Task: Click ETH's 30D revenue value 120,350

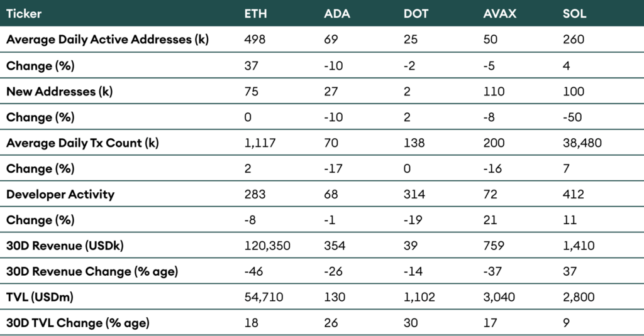Action: [267, 246]
